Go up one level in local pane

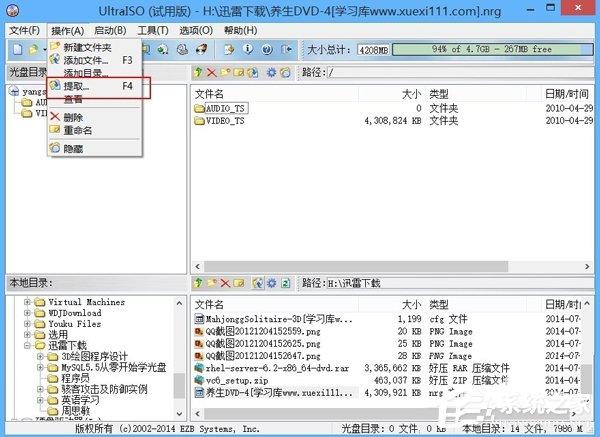(198, 283)
